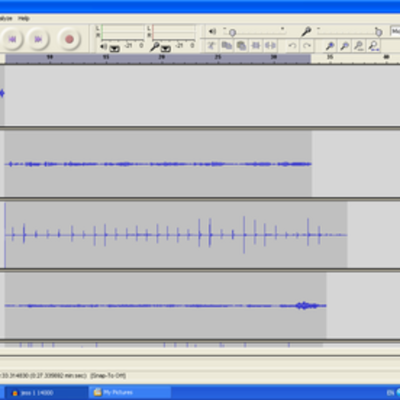The image size is (400, 400).
Task: Click the Zoom Out magnifier icon
Action: click(344, 45)
